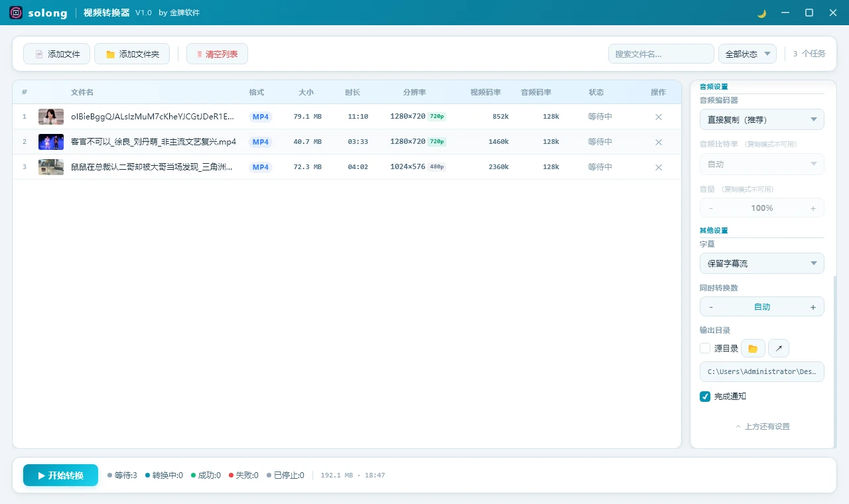Click the 搜索文件名 search field

click(x=661, y=54)
